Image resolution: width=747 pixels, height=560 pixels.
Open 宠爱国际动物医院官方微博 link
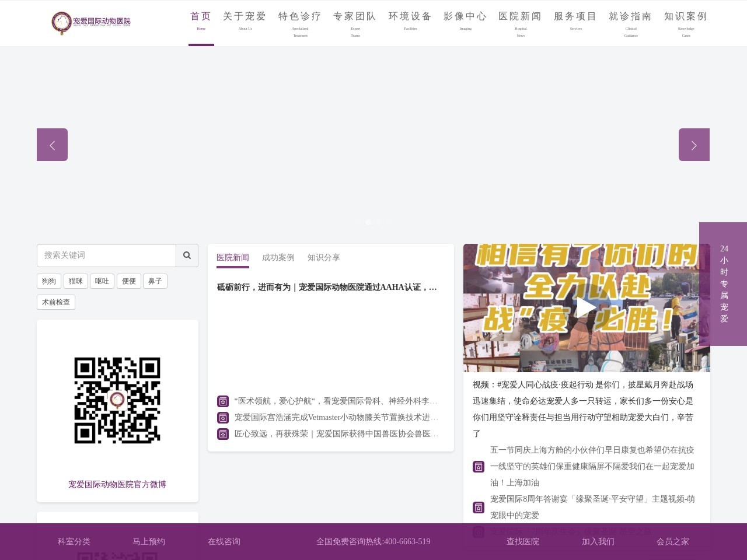tap(117, 484)
